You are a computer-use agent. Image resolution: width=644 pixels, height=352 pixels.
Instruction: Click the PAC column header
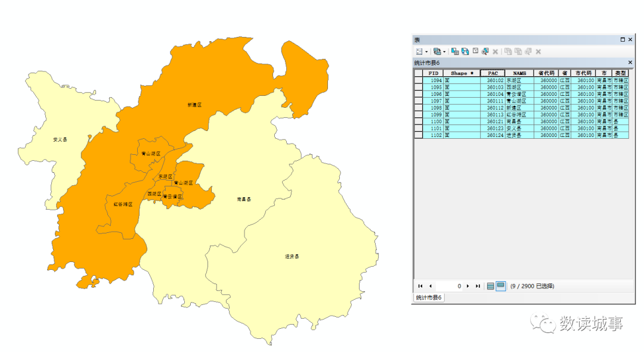(x=493, y=73)
